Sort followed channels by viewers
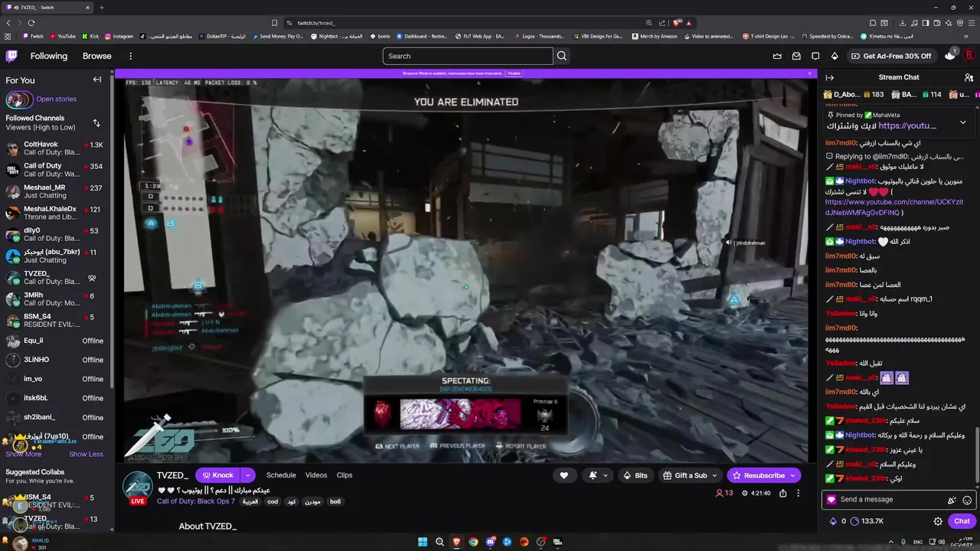Viewport: 980px width, 551px height. pos(96,122)
